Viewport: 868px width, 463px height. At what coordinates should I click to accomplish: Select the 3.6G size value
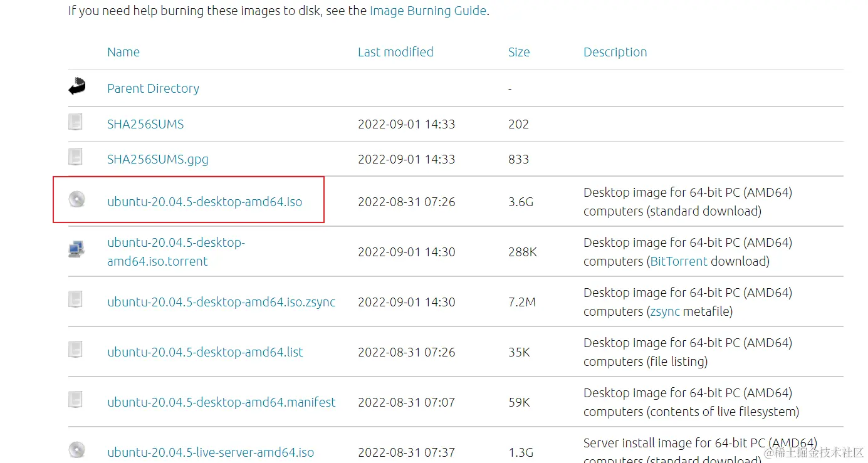pos(521,202)
